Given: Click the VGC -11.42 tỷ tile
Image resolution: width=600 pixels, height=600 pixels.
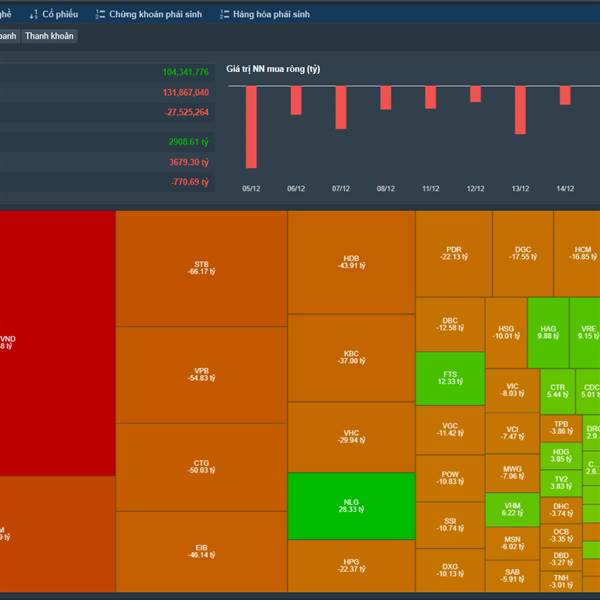Looking at the screenshot, I should click(450, 430).
